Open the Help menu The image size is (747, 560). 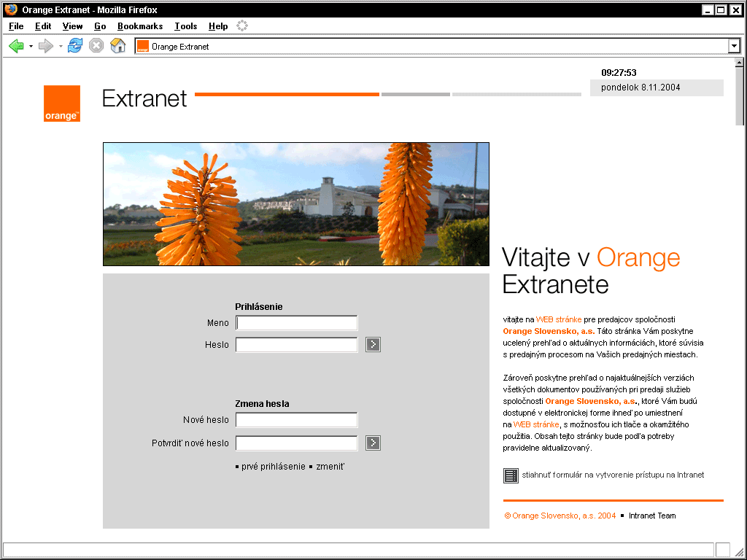click(x=218, y=26)
